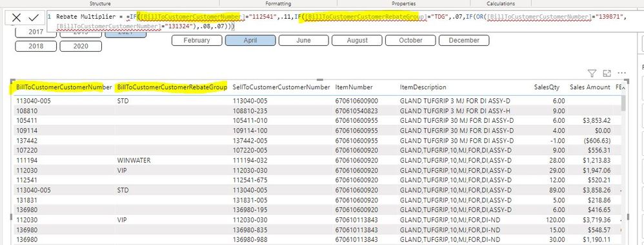
Task: Sort by BillToCustomerCustomerRebateGroup column header
Action: coord(172,87)
